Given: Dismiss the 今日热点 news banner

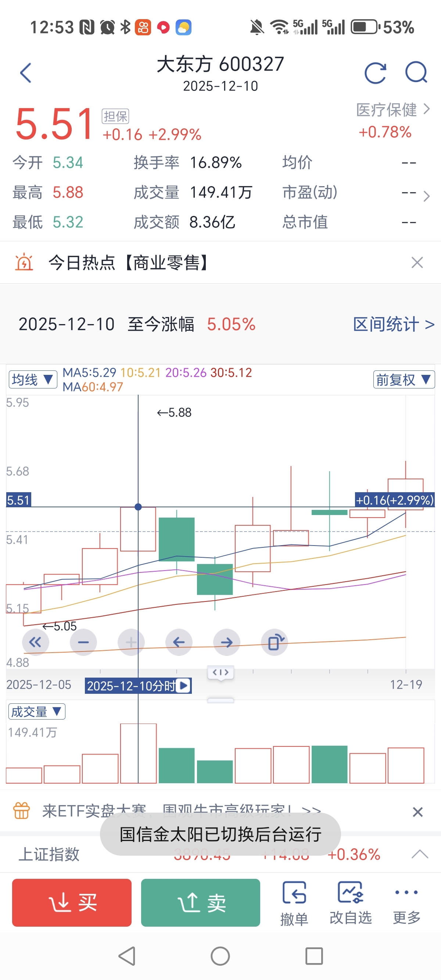Looking at the screenshot, I should click(x=417, y=263).
